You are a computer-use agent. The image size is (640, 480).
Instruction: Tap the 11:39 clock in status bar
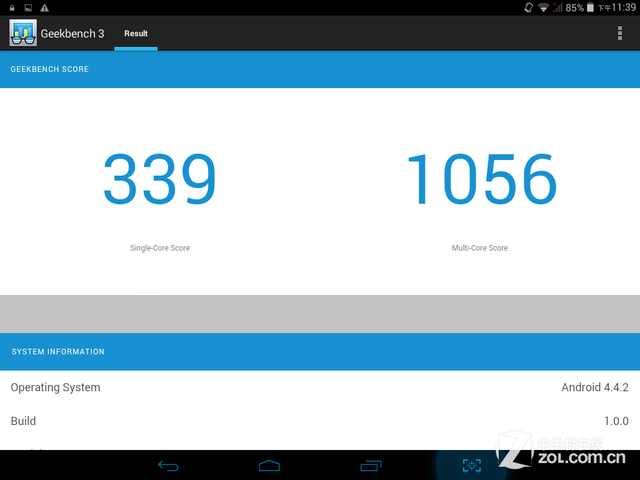[x=624, y=8]
